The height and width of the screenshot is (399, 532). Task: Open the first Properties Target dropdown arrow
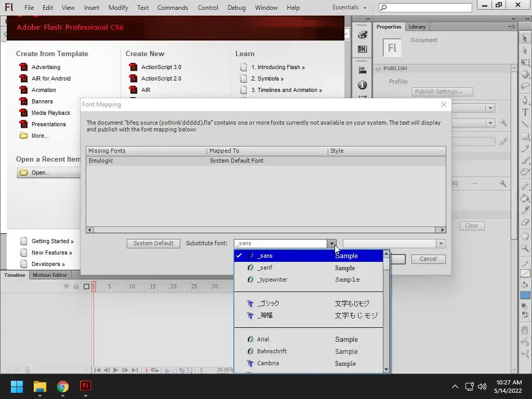[x=490, y=108]
